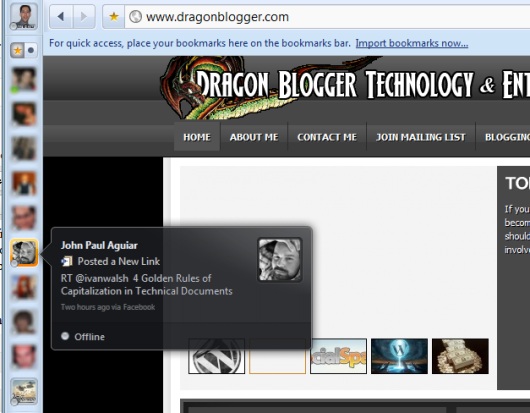Open the WordPress logo slider thumbnail

point(216,356)
